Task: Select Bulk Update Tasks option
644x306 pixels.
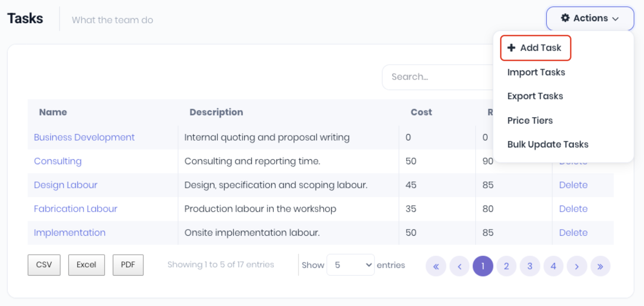Action: tap(548, 144)
